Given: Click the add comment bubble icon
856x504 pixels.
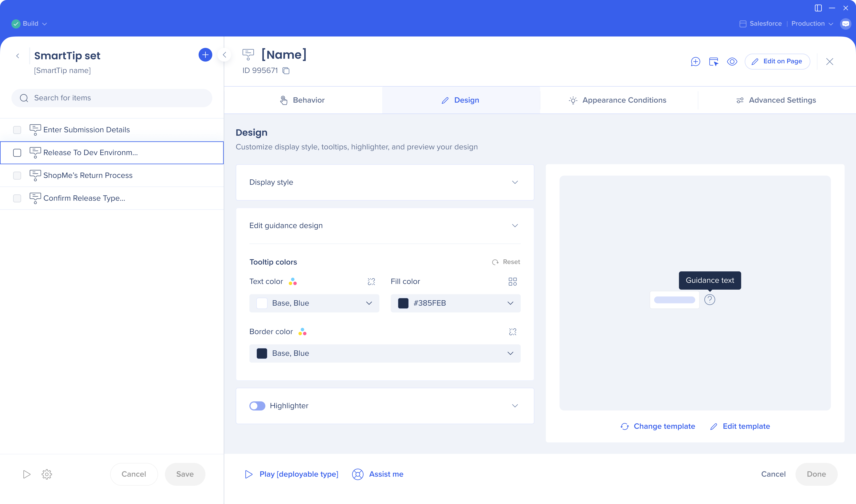Looking at the screenshot, I should tap(695, 61).
